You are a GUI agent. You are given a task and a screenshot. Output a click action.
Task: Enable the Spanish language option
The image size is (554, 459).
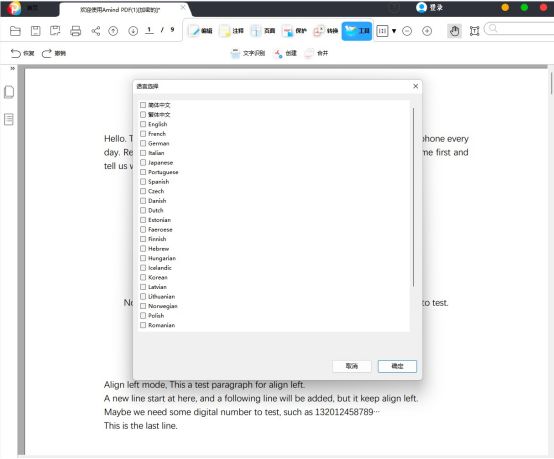143,182
